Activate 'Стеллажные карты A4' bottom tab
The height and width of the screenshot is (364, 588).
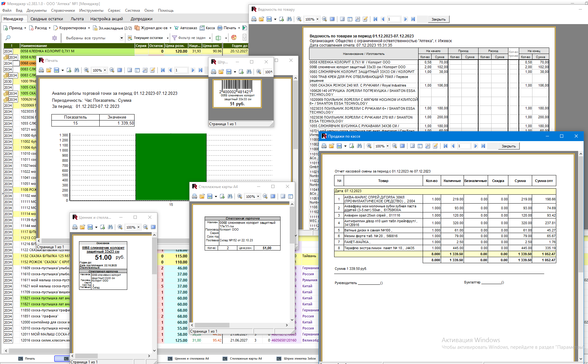[x=243, y=359]
